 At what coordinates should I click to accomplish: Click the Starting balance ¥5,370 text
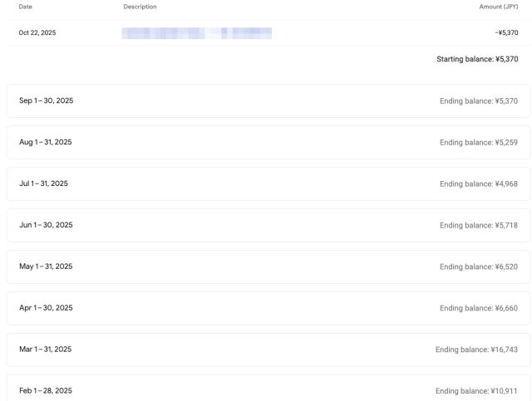477,59
